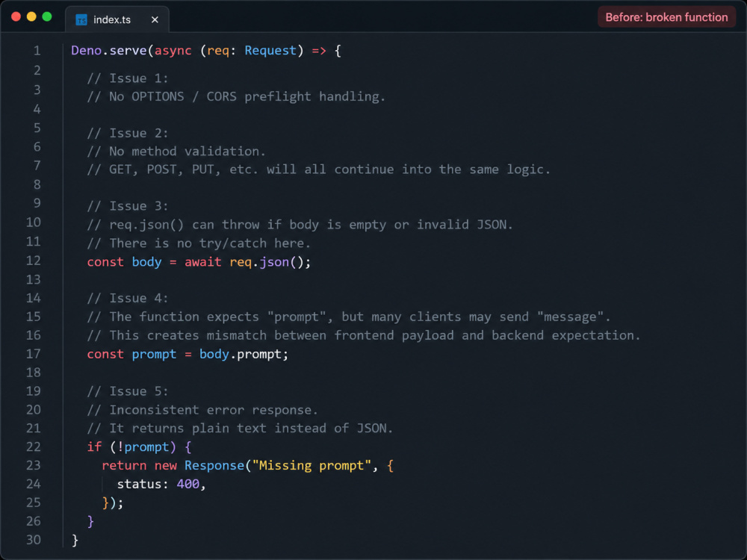Click the red close window button
747x560 pixels.
click(x=16, y=16)
